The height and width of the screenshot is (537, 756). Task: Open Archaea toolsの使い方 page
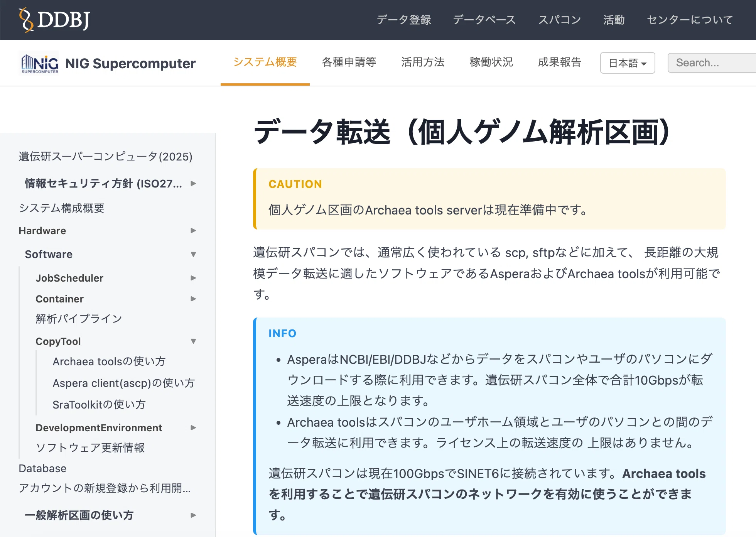point(109,361)
